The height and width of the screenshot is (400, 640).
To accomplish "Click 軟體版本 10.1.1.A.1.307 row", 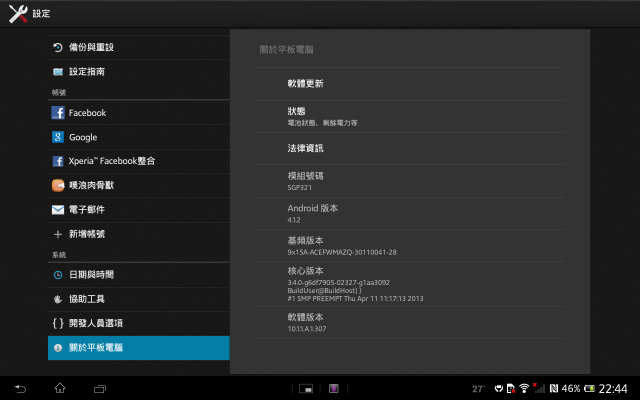I will coord(410,322).
